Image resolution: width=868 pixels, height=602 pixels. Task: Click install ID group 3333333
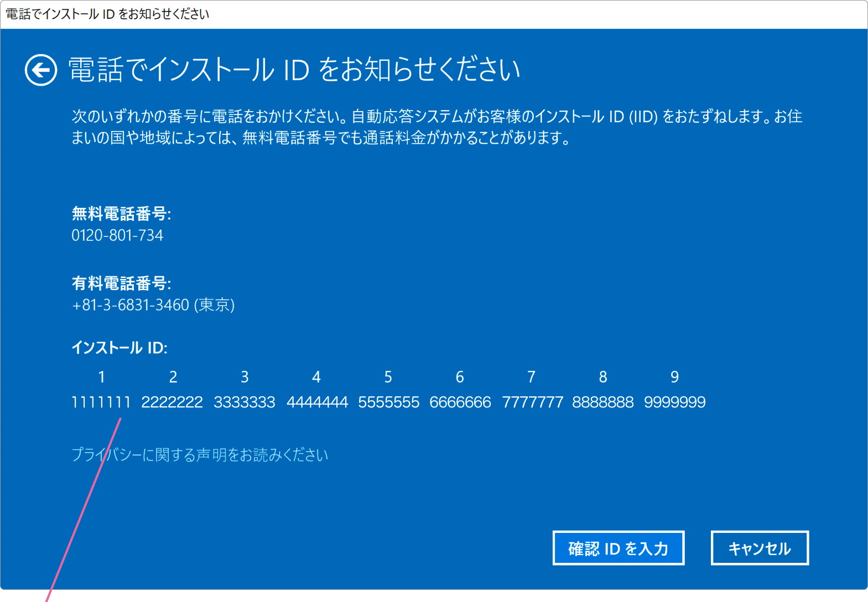pos(245,402)
